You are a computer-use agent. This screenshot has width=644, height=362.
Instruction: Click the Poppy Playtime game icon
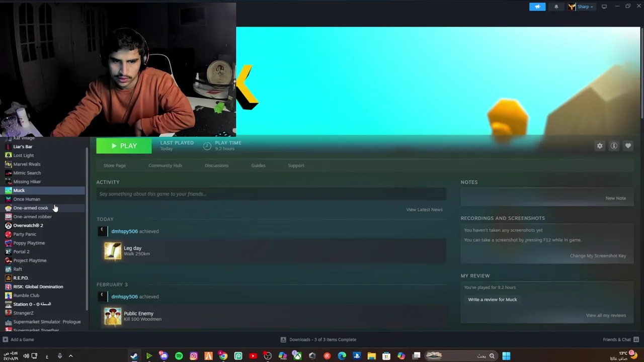point(8,243)
